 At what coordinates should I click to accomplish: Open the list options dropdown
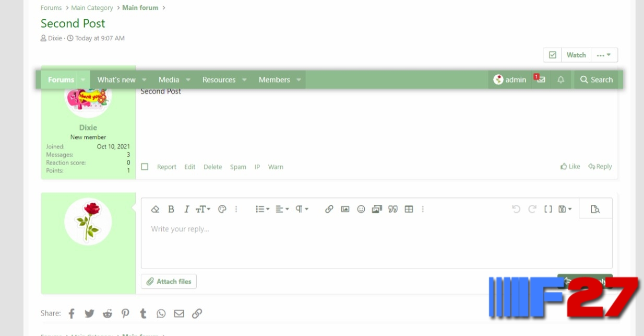tap(263, 209)
